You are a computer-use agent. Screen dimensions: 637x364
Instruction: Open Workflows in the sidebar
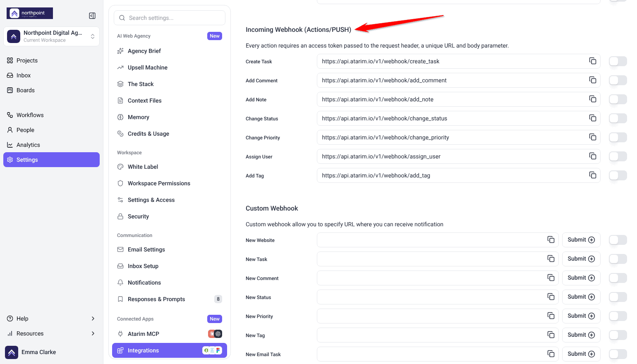click(x=51, y=115)
